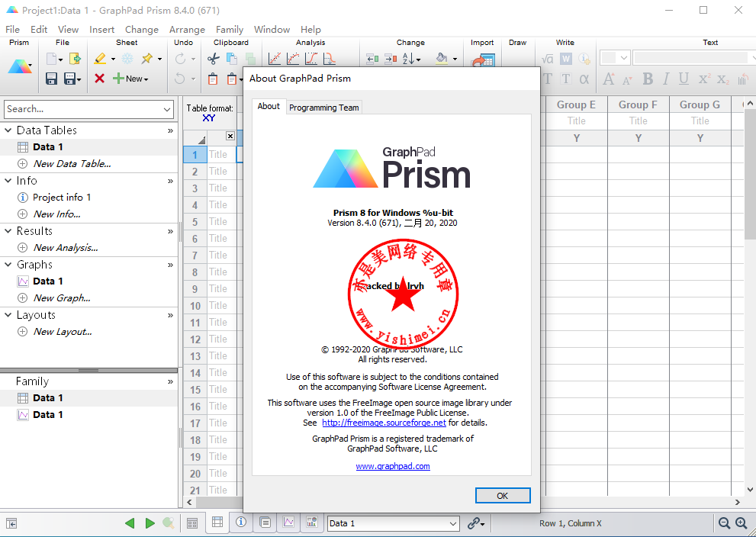This screenshot has height=537, width=756.
Task: Open the Search box dropdown arrow
Action: 167,109
